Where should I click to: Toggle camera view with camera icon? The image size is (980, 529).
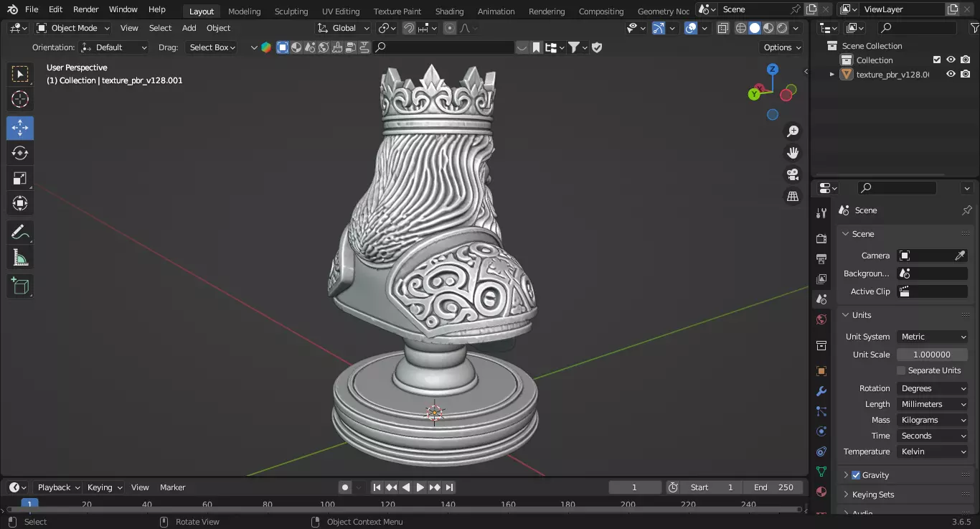pos(793,174)
